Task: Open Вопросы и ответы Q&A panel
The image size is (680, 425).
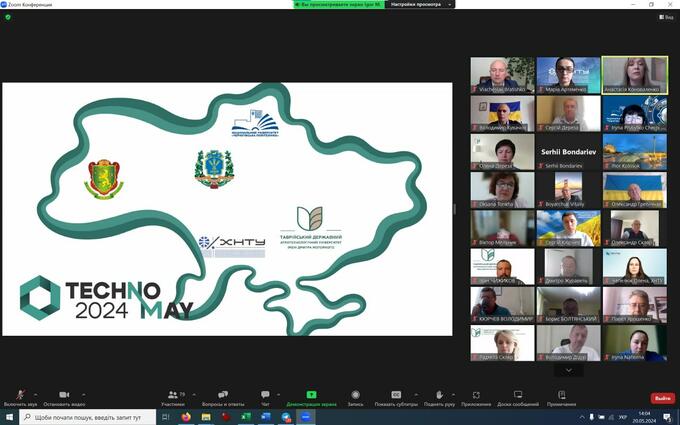Action: pyautogui.click(x=223, y=397)
